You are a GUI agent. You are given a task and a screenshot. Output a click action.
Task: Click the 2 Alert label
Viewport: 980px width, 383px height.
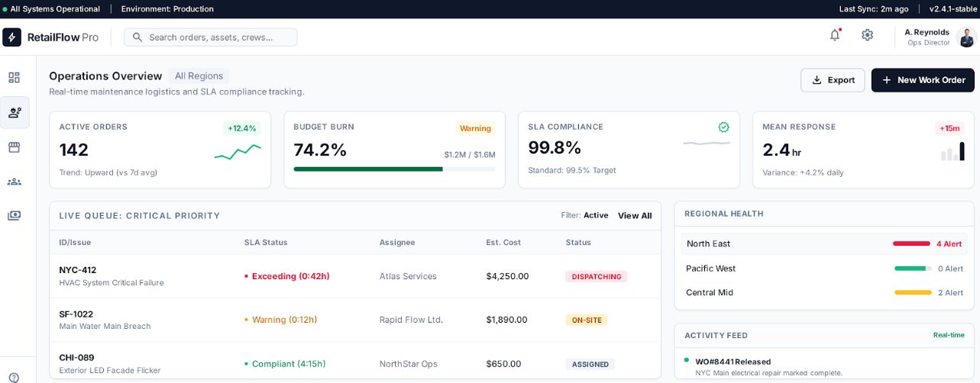(951, 293)
